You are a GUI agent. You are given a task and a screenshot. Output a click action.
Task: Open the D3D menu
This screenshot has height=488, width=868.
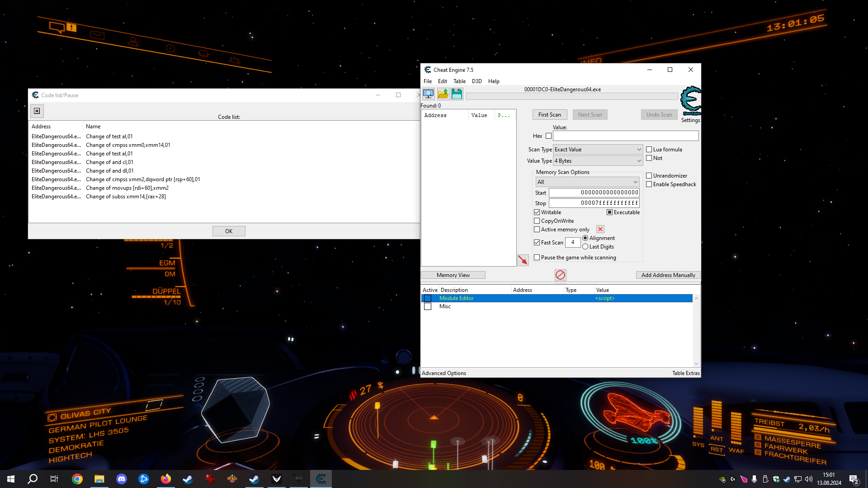[x=477, y=81]
